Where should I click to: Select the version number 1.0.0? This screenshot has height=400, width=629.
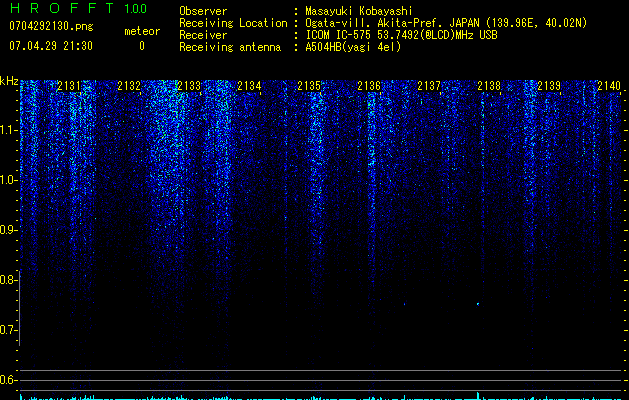135,9
